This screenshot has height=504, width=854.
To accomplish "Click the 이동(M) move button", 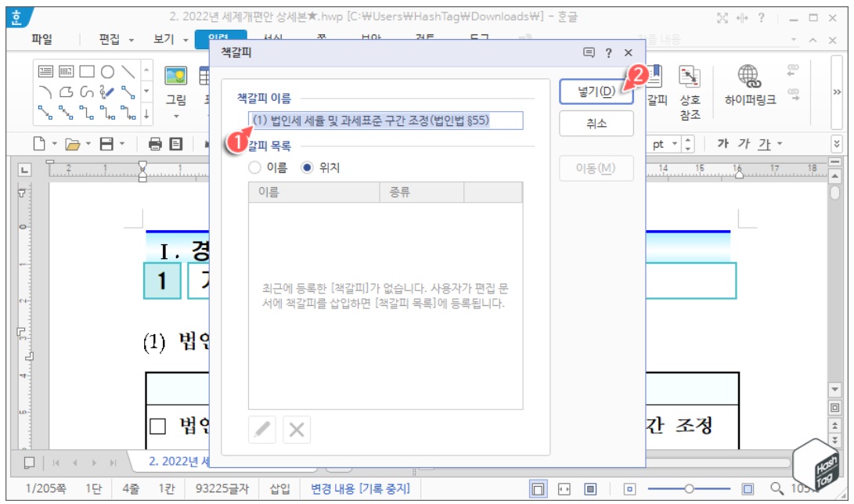I will [x=596, y=168].
